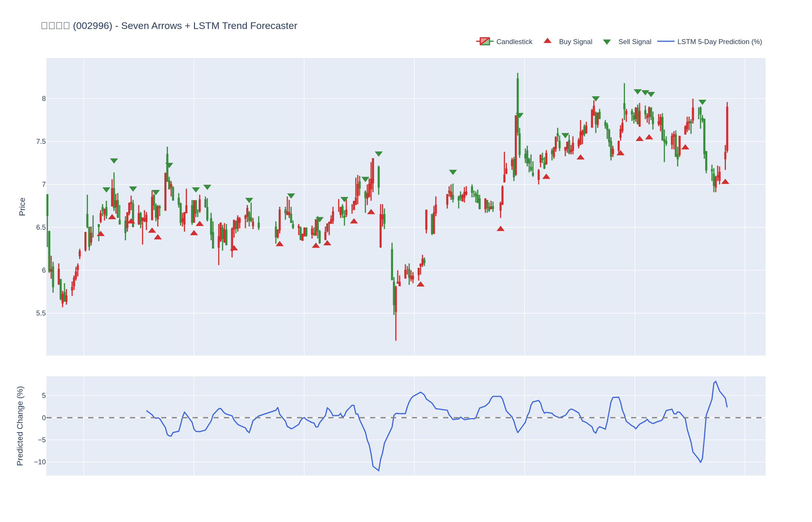Viewport: 812px width, 522px height.
Task: Click the −10 tick label on the lower axis
Action: pos(40,462)
